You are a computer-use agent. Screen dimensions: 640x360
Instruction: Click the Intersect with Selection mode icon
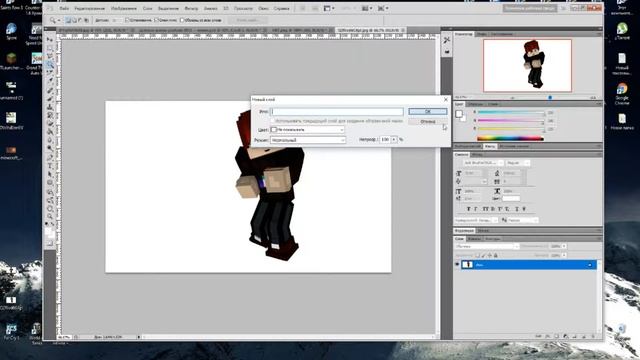tap(86, 20)
